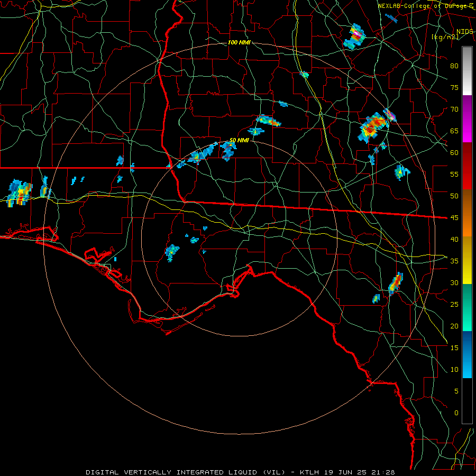Click the scale value 65
Screen dimensions: 476x476
454,131
